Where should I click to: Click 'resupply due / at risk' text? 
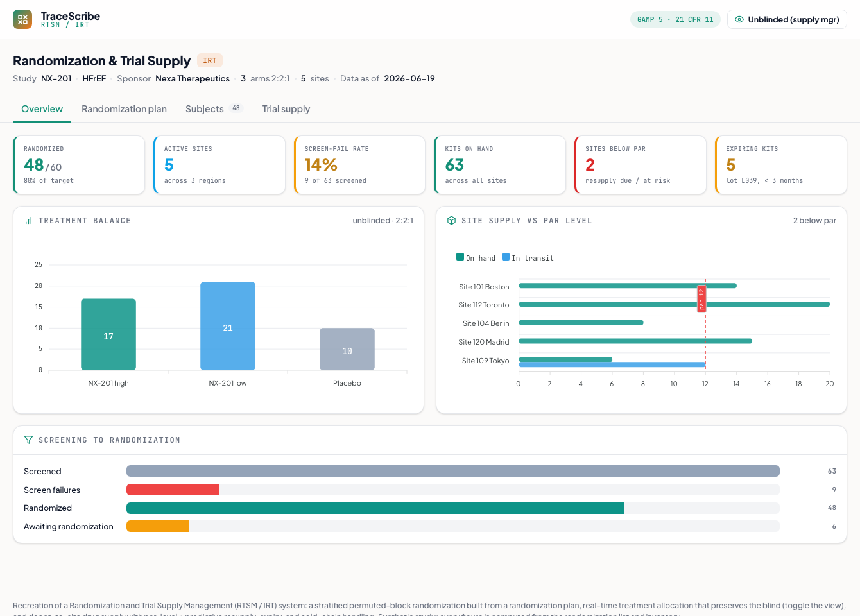(x=628, y=181)
